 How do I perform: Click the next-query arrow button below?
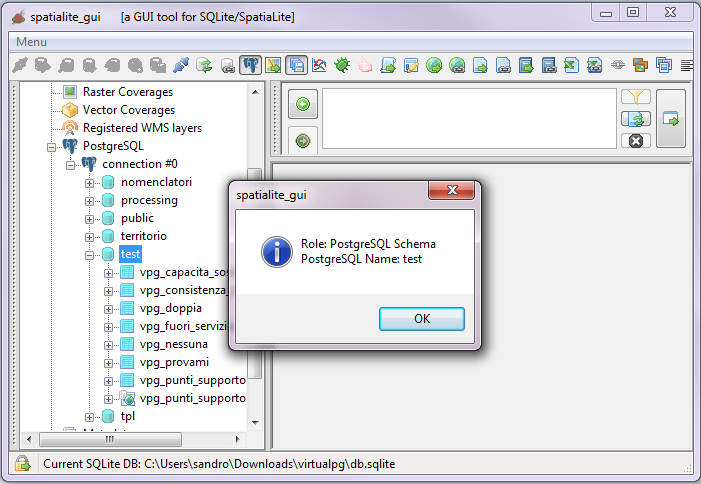click(x=303, y=141)
